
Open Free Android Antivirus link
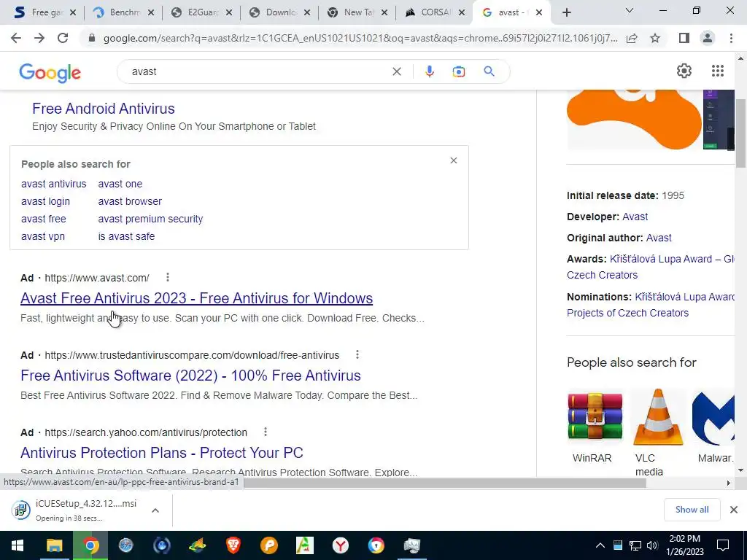(104, 109)
